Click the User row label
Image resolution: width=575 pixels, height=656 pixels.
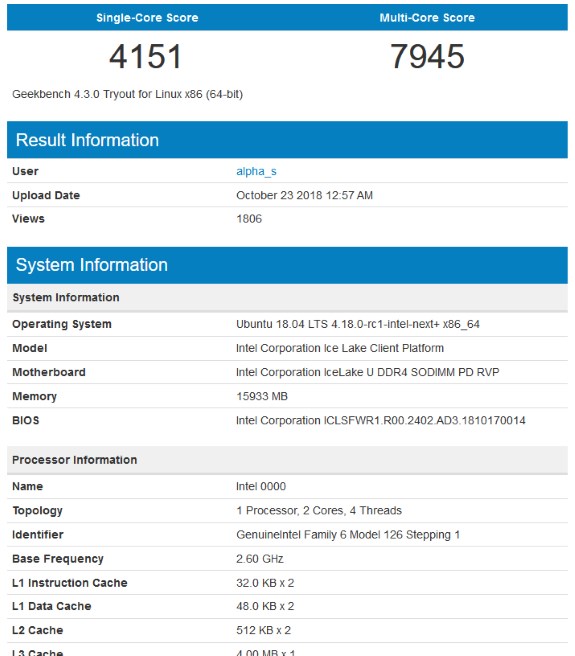pyautogui.click(x=25, y=171)
